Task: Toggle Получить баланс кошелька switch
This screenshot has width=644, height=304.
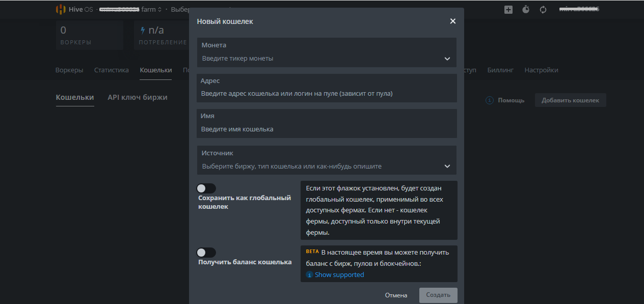Action: pos(206,253)
